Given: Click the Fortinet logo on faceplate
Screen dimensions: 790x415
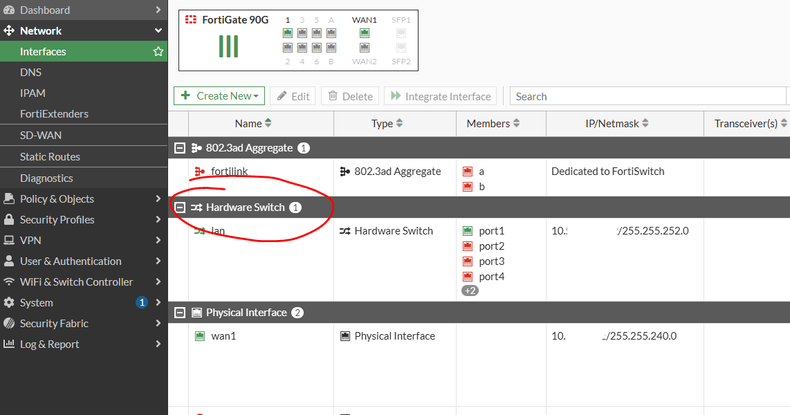Looking at the screenshot, I should [x=190, y=20].
